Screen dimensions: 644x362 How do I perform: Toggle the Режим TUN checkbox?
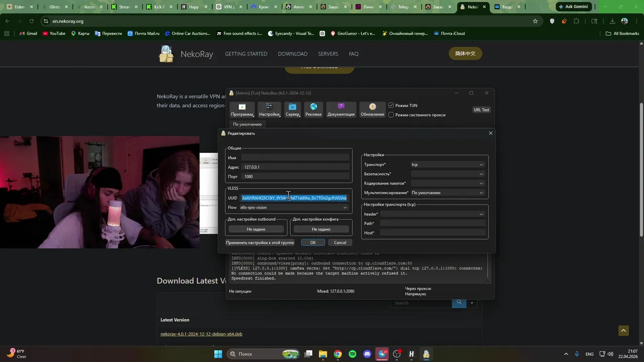pos(391,106)
